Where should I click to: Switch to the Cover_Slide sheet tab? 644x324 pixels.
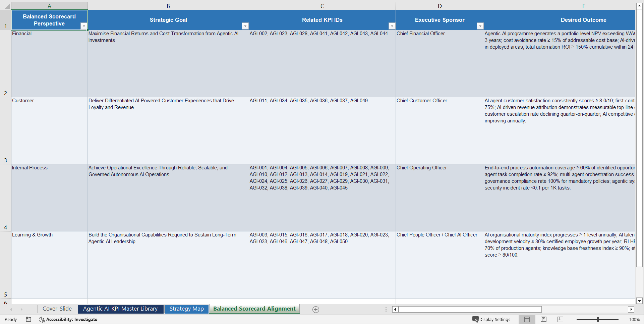57,309
